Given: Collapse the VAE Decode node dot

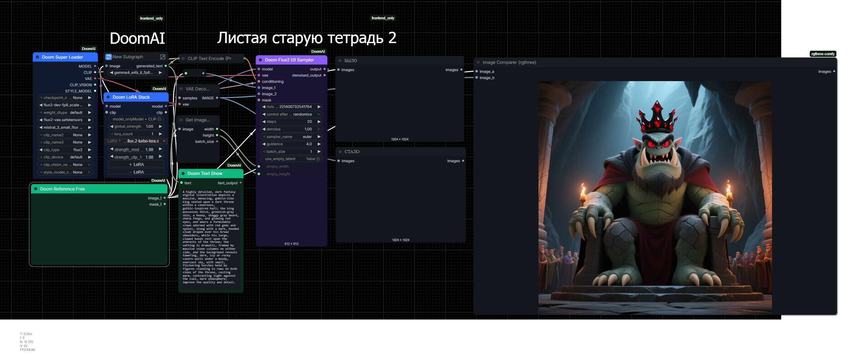Looking at the screenshot, I should [x=181, y=89].
